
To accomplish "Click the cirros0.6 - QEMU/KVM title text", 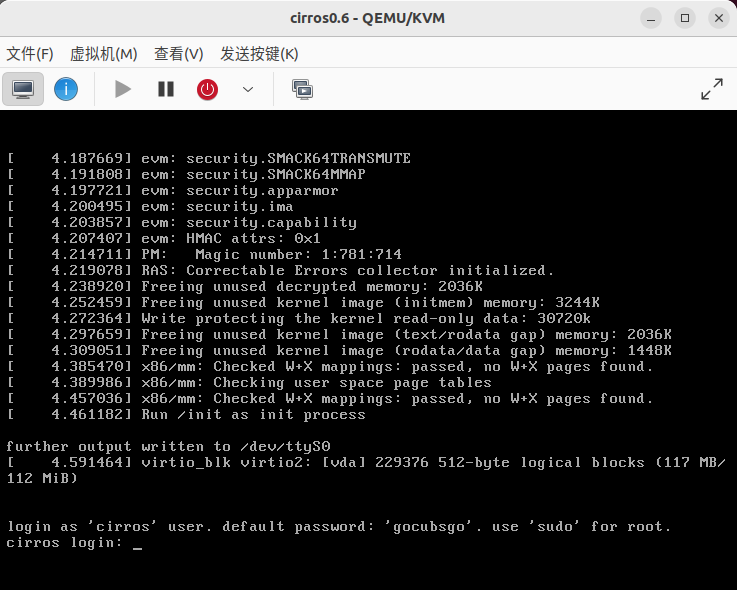I will coord(368,18).
